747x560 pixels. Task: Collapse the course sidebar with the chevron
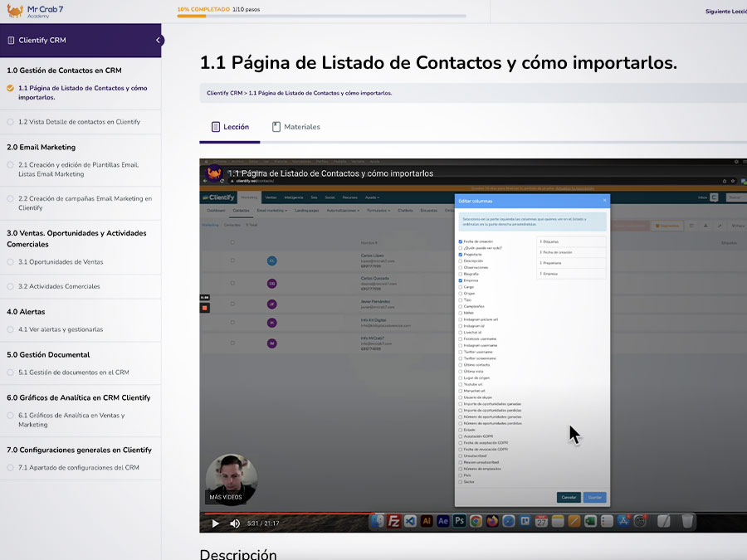158,39
